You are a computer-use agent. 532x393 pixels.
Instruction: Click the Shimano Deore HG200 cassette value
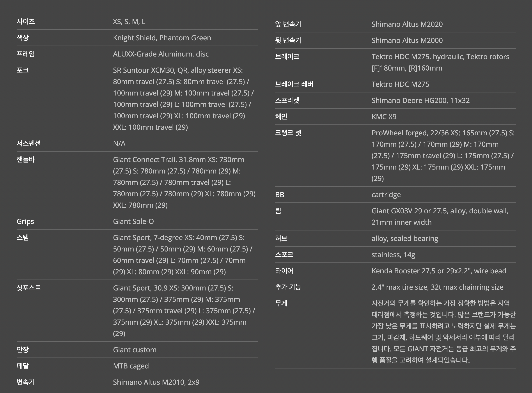421,101
